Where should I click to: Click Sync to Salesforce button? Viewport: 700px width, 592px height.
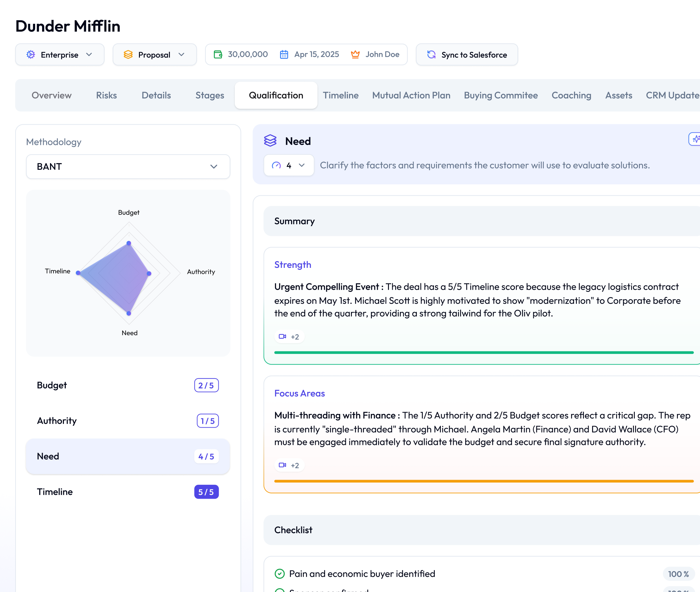point(467,54)
